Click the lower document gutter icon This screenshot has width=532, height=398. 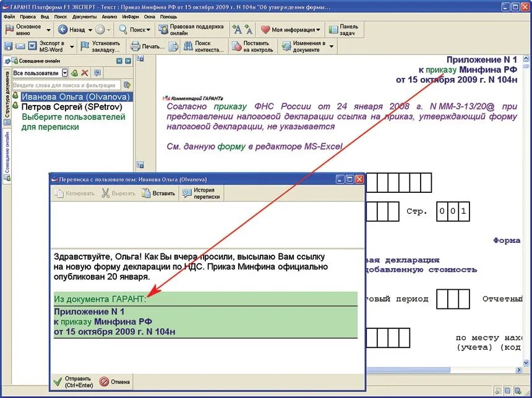coord(140,165)
